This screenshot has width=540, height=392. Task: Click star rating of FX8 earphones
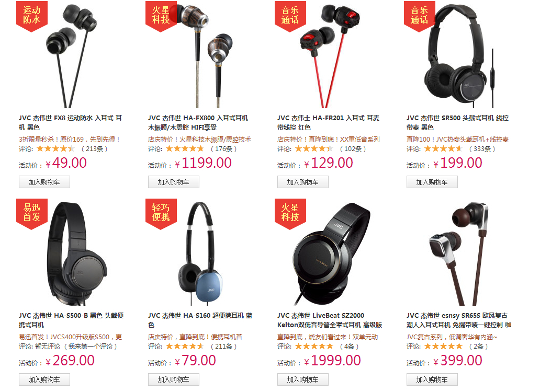click(56, 149)
